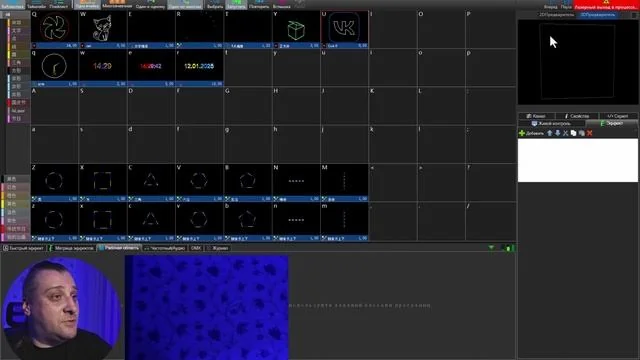640x360 pixels.
Task: Select the lowercase x square cue
Action: 102,222
